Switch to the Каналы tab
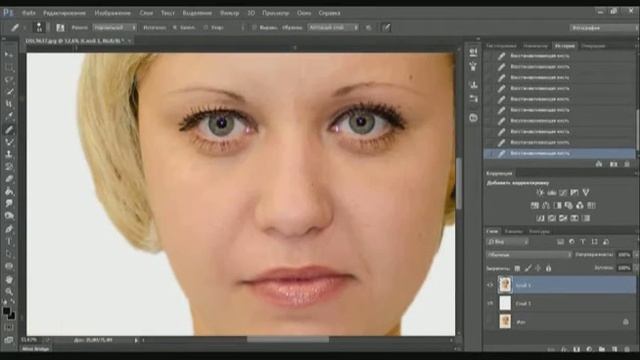This screenshot has height=360, width=640. 513,231
